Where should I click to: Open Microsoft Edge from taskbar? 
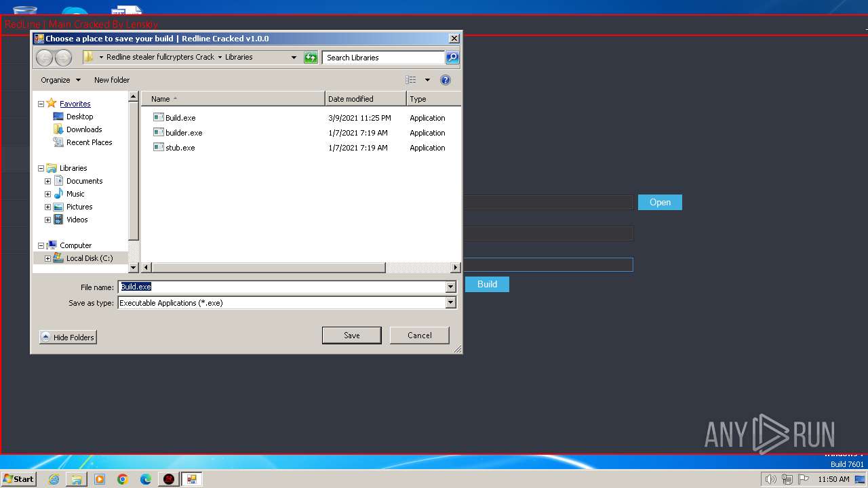(146, 479)
